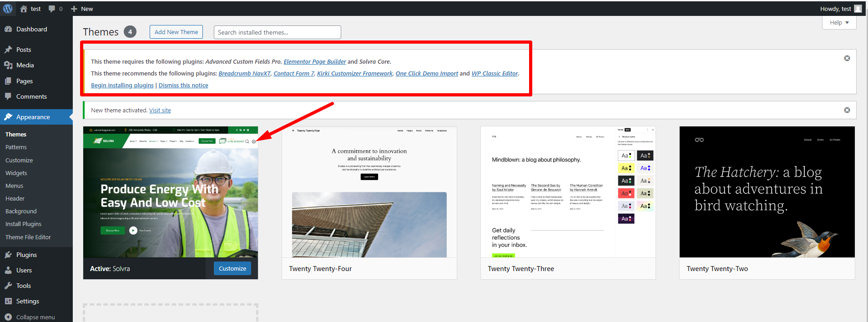Open the comments bubble icon in admin bar
This screenshot has height=322, width=868.
pyautogui.click(x=52, y=9)
